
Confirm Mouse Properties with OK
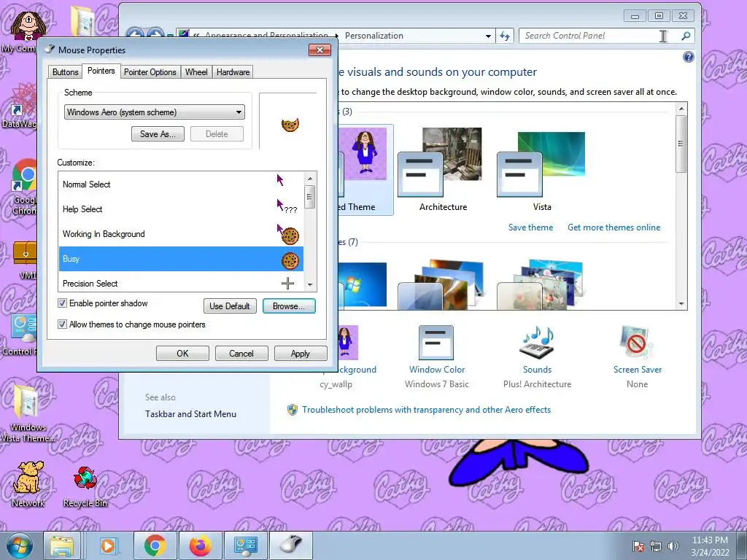182,354
